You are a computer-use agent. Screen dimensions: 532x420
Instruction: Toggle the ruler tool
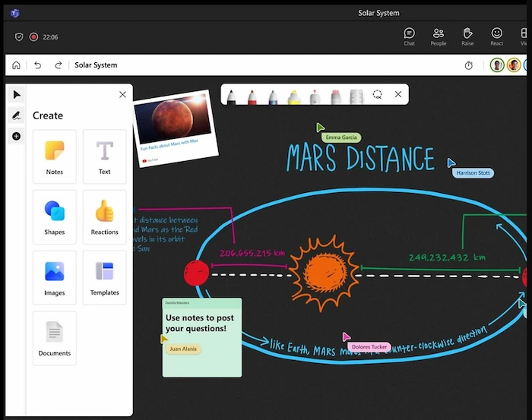pos(356,96)
